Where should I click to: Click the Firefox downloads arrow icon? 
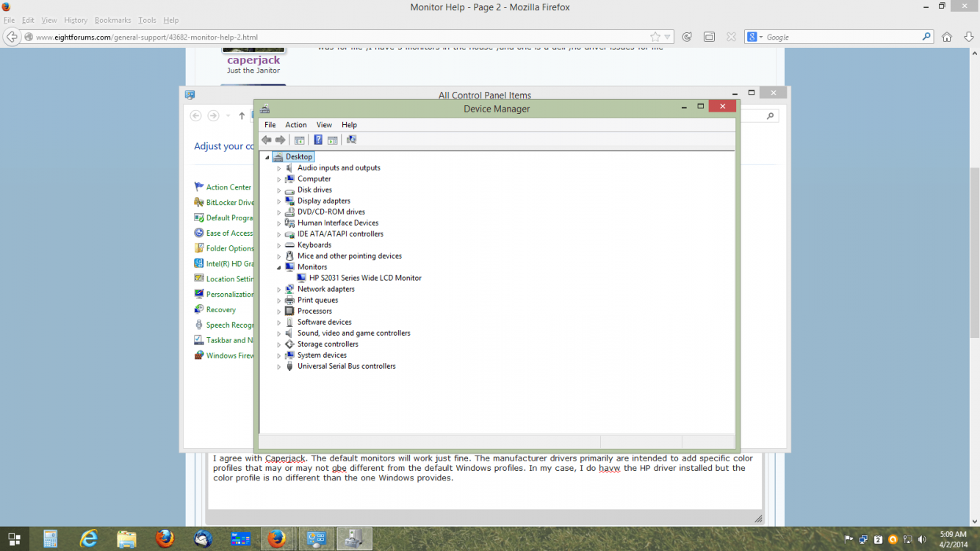tap(969, 37)
